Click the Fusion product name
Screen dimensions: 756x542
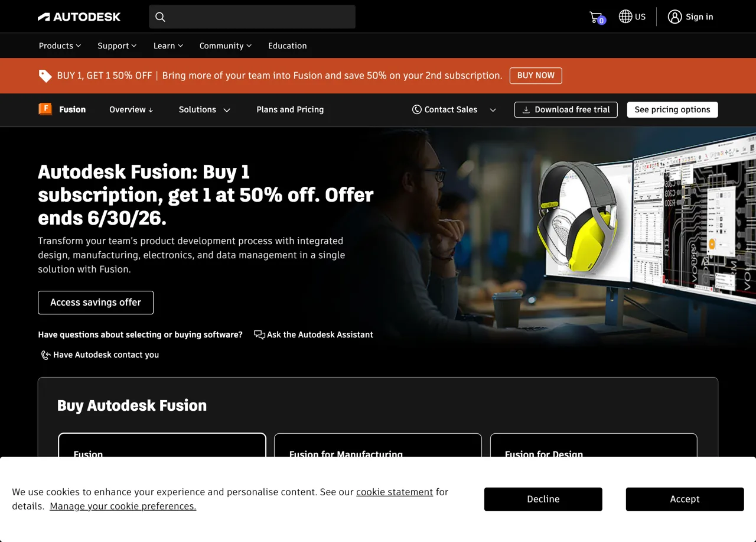click(x=73, y=109)
